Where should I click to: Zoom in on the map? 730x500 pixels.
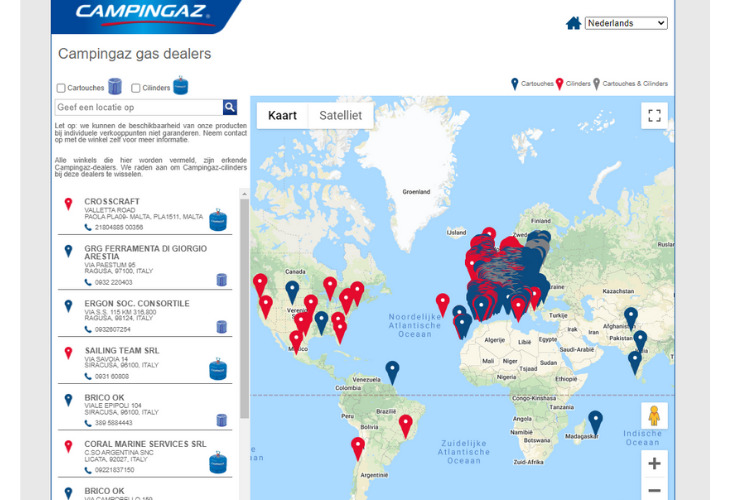click(x=654, y=463)
